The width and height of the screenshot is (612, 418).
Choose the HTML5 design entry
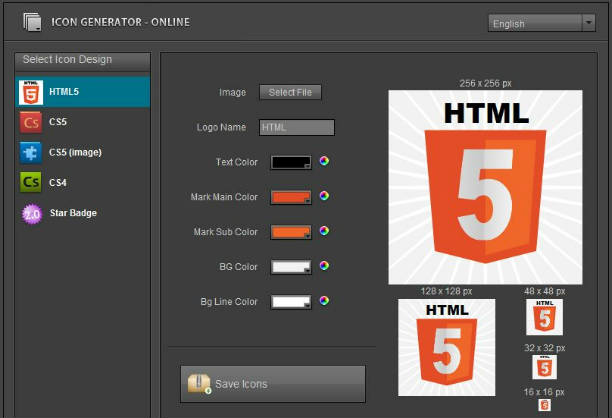[82, 92]
